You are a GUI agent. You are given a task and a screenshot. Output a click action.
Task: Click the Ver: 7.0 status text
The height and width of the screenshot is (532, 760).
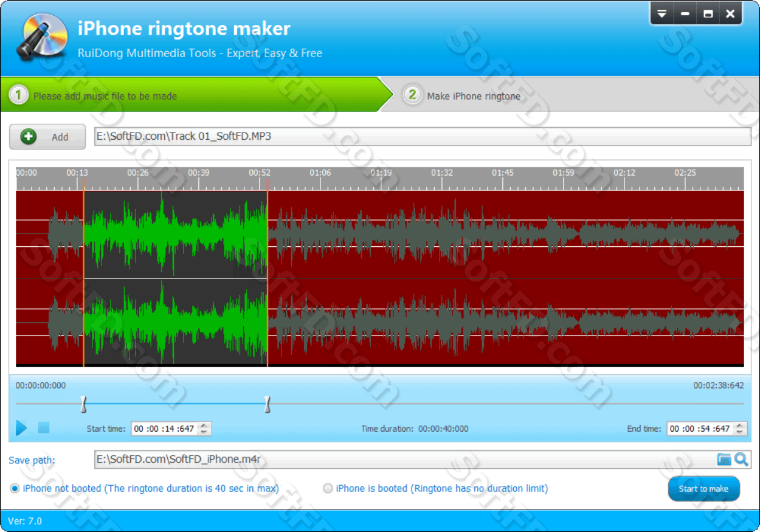pyautogui.click(x=25, y=521)
